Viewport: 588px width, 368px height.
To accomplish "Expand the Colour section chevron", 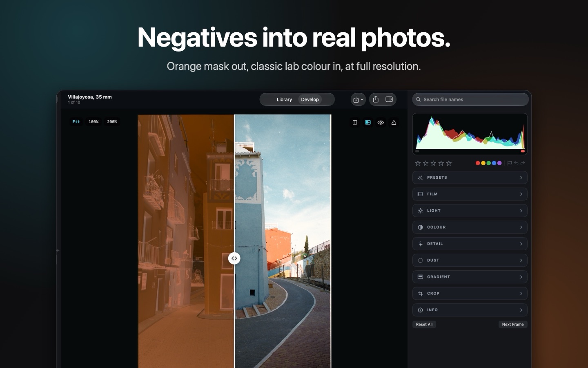I will (521, 227).
